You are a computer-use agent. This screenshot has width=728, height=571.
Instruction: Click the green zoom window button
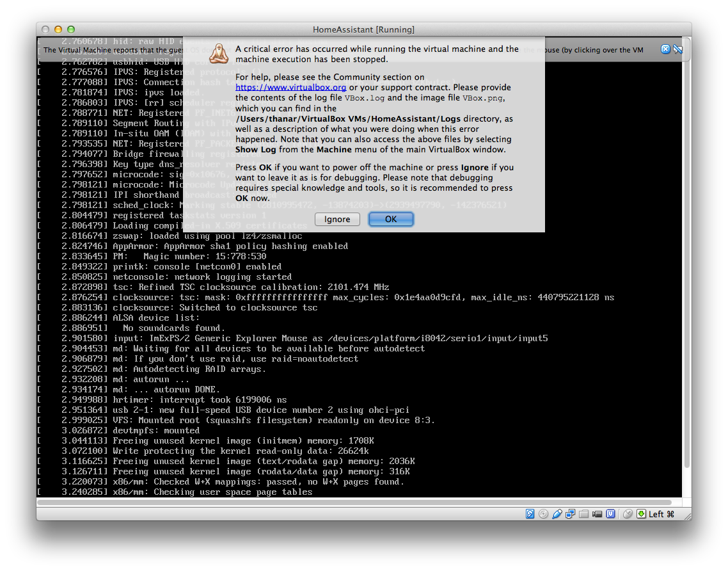[71, 29]
